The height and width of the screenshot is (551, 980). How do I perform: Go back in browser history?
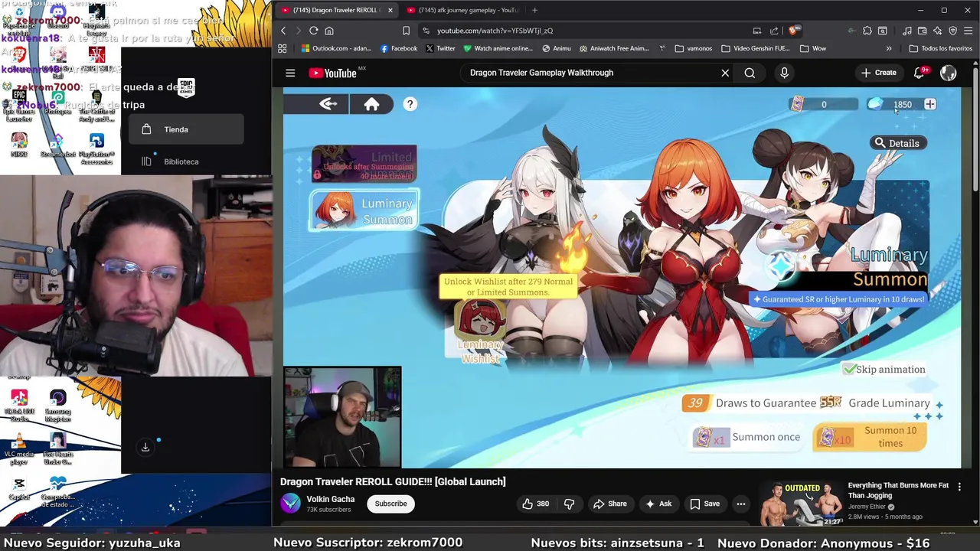tap(283, 31)
